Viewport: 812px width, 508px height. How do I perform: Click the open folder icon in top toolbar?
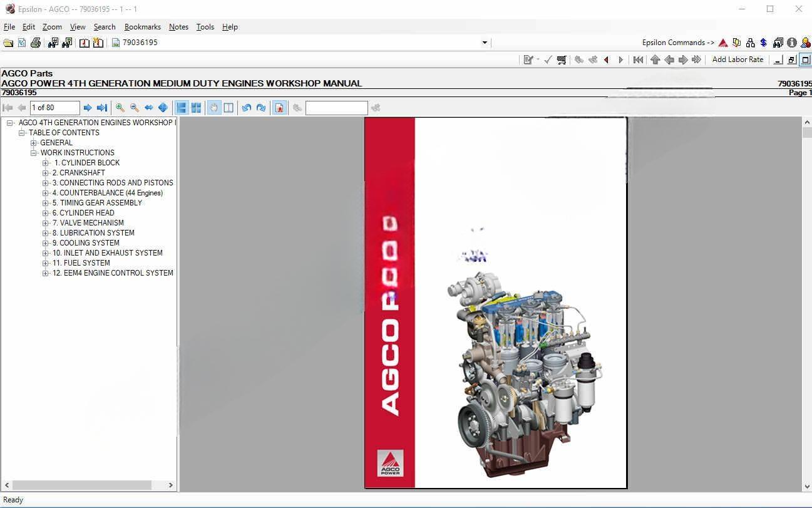coord(8,43)
